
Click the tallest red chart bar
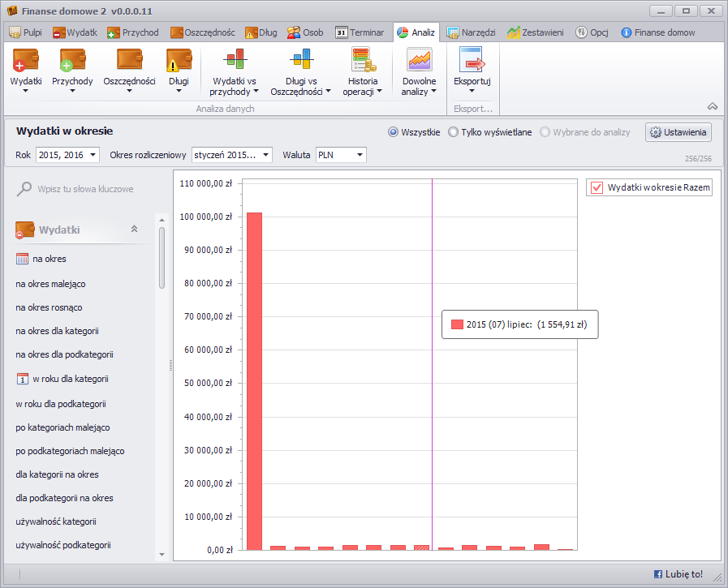point(254,381)
